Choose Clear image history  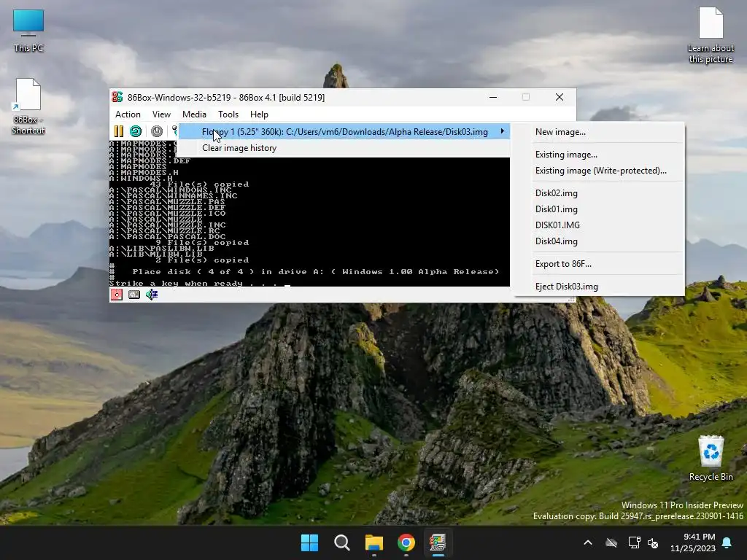(x=344, y=148)
